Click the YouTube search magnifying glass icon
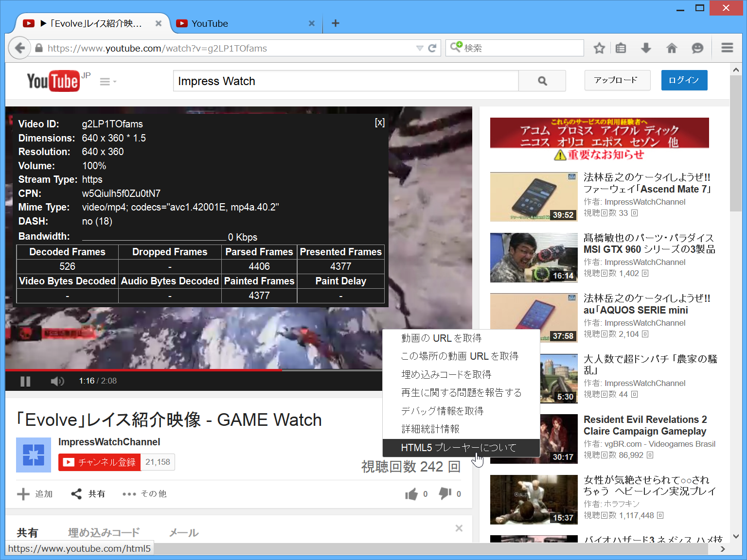The height and width of the screenshot is (560, 747). pos(542,81)
